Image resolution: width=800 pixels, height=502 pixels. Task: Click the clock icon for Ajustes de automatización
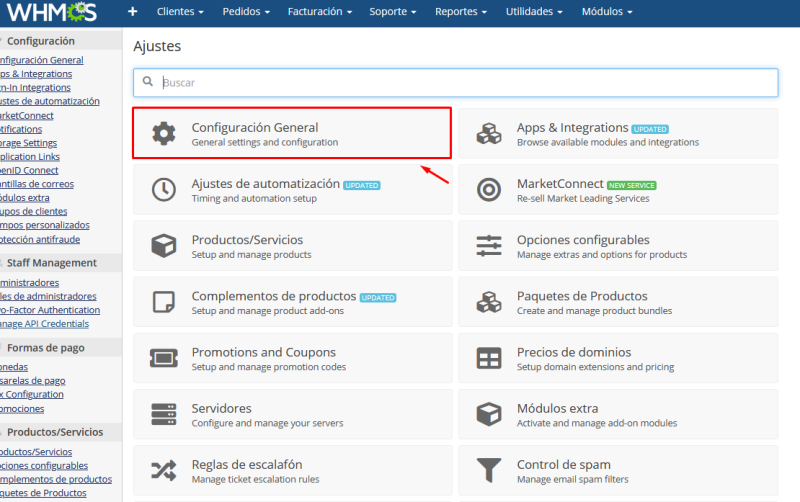[164, 189]
